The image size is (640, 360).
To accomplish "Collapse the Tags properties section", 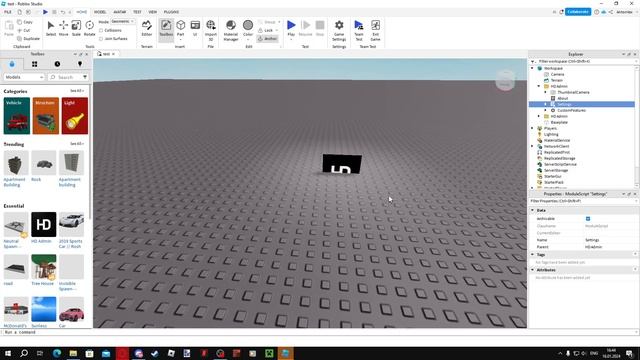I will (x=532, y=254).
